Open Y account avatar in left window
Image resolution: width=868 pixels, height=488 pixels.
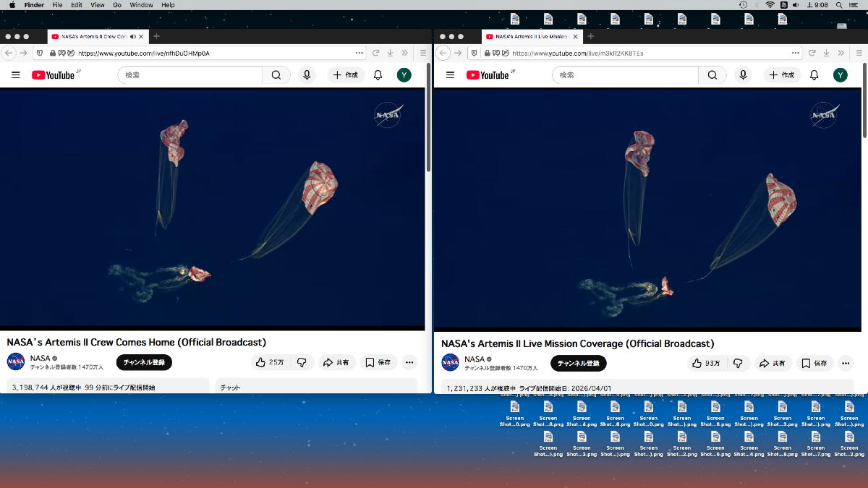[x=404, y=75]
